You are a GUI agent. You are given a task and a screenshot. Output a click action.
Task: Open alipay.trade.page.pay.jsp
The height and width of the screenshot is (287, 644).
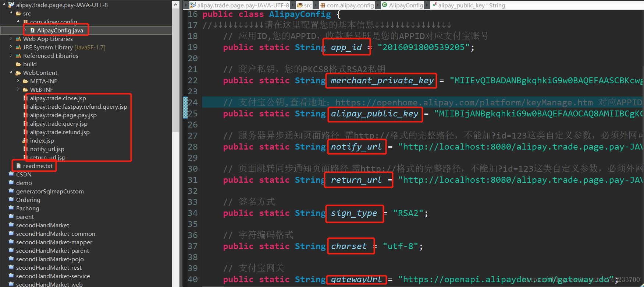(63, 115)
